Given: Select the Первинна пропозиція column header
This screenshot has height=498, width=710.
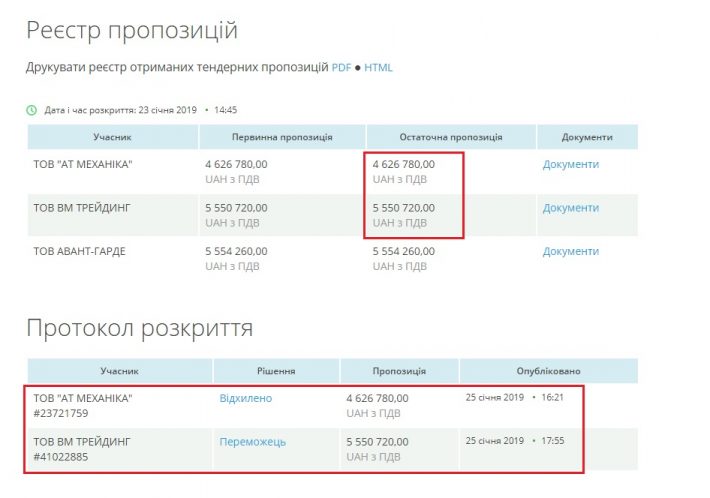Looking at the screenshot, I should pyautogui.click(x=282, y=137).
